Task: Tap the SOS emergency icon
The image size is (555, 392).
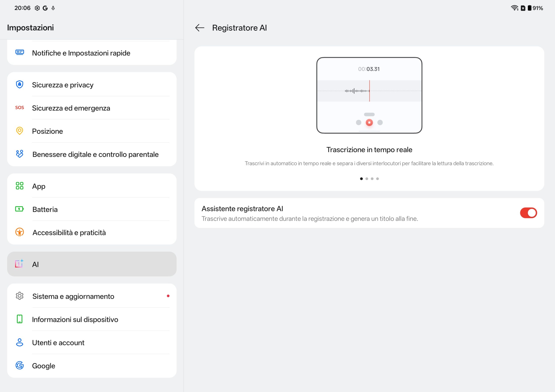Action: click(x=20, y=108)
